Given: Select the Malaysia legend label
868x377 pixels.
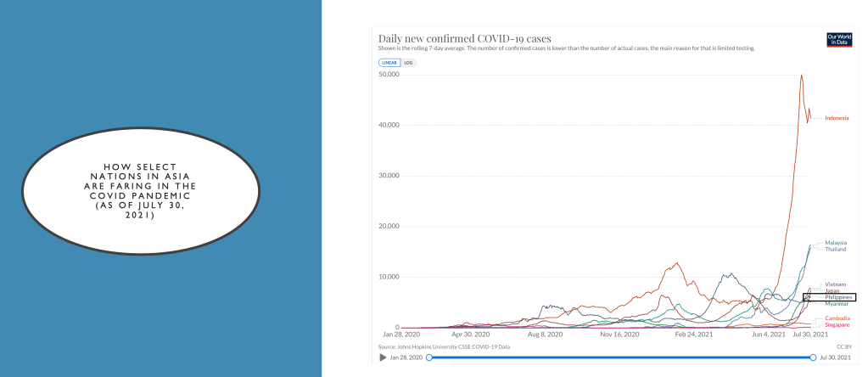Looking at the screenshot, I should [835, 243].
